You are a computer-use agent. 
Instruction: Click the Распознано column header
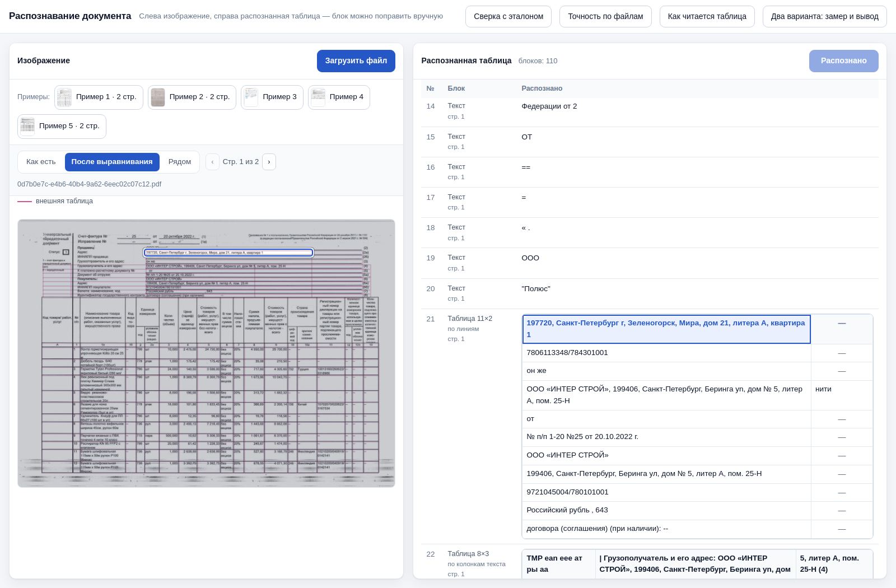coord(542,88)
